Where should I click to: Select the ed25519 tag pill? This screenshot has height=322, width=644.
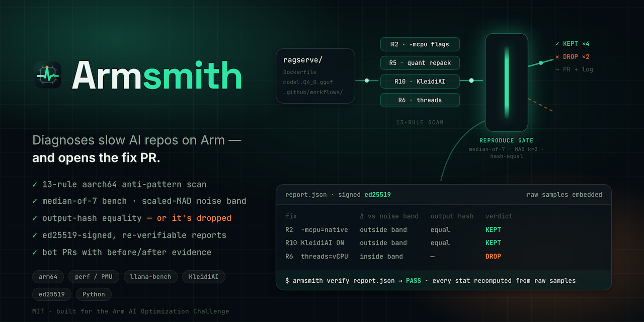click(x=52, y=294)
